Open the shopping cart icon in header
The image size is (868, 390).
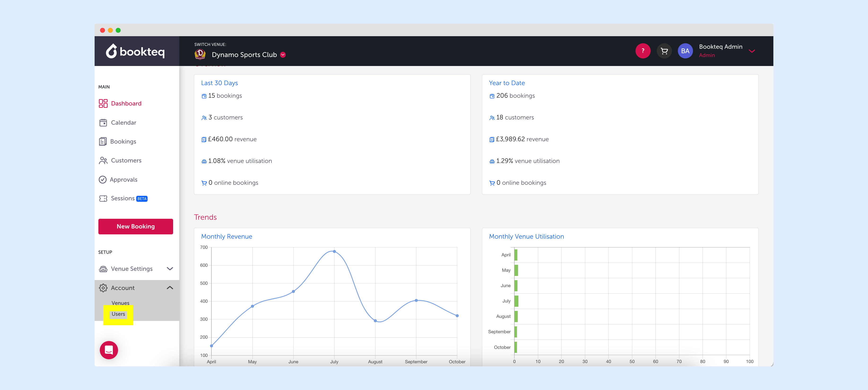pos(664,51)
